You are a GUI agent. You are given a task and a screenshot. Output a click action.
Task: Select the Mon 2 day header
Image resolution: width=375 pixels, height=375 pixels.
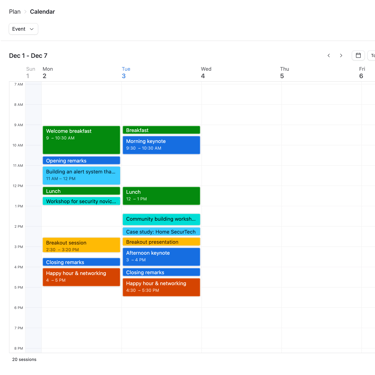click(x=48, y=72)
